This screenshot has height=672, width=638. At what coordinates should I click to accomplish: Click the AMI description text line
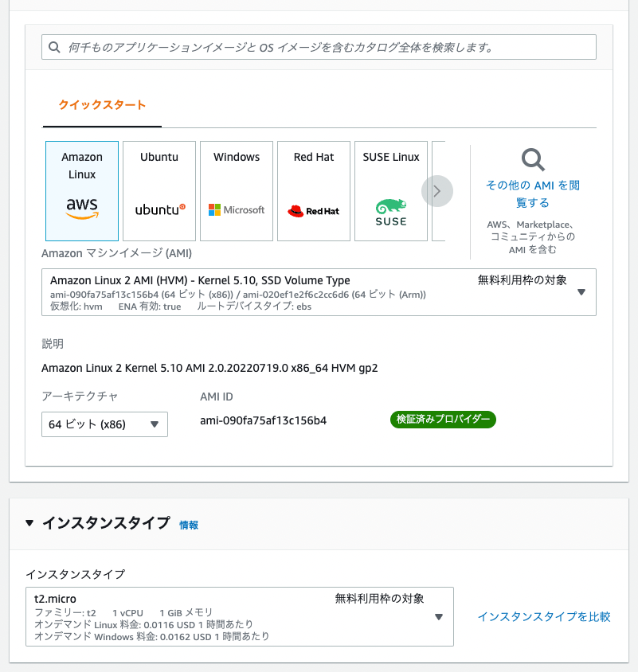(209, 368)
